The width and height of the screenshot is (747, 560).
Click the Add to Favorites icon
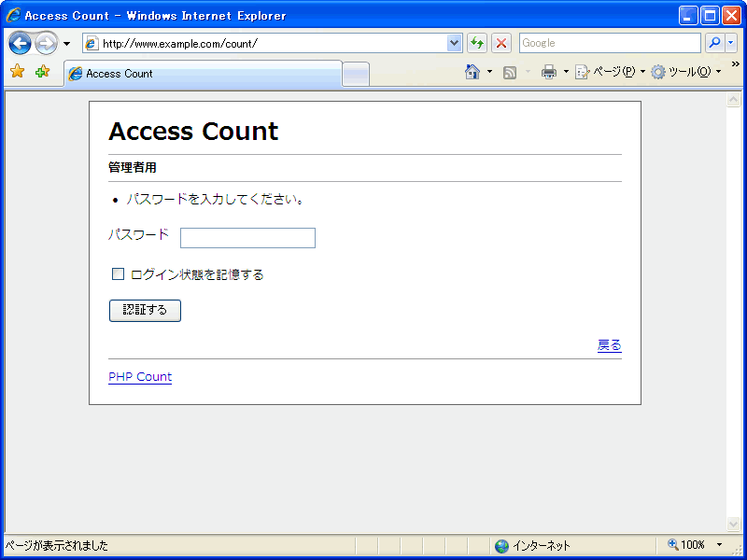tap(42, 72)
